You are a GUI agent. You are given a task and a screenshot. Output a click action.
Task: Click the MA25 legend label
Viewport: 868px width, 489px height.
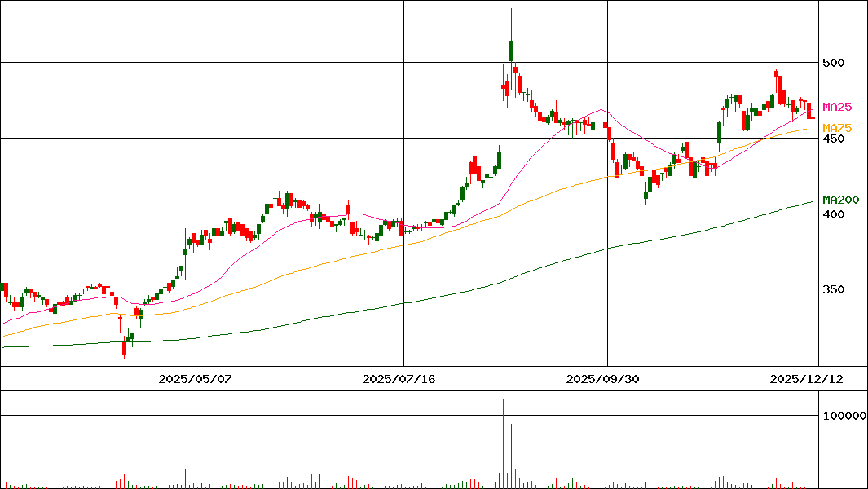click(837, 107)
